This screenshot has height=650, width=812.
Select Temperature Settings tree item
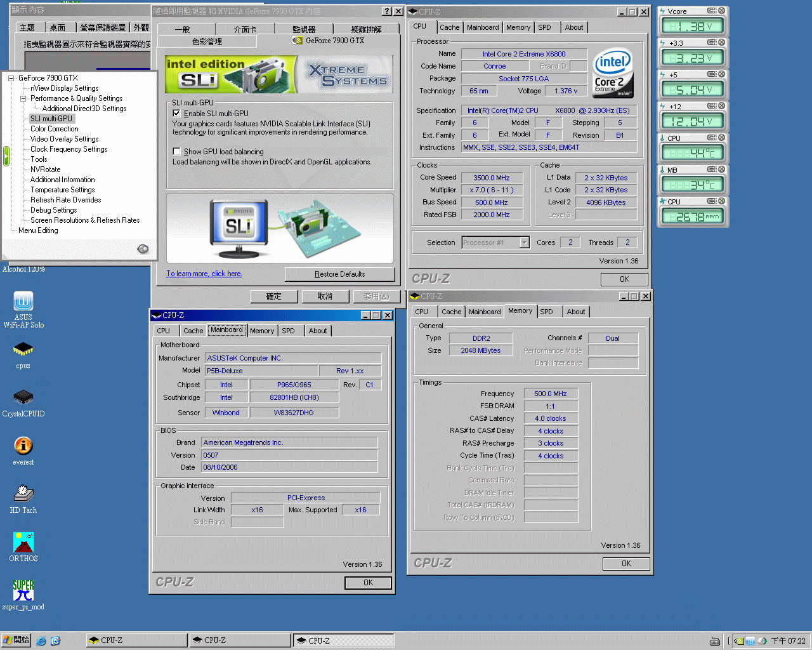(x=62, y=190)
